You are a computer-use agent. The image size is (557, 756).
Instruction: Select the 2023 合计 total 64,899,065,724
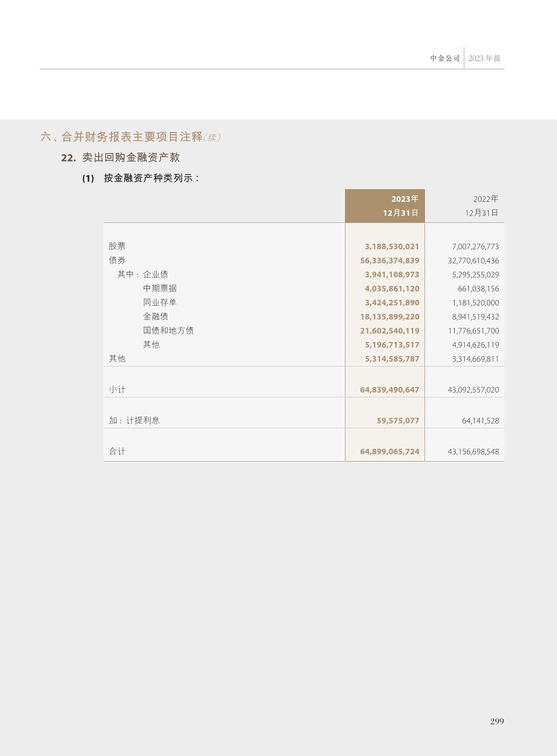[x=389, y=452]
